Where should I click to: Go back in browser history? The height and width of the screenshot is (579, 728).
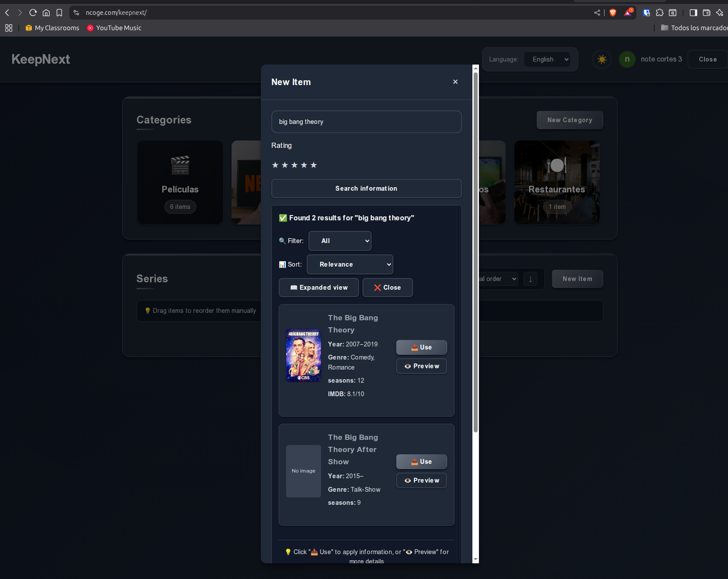pos(7,13)
